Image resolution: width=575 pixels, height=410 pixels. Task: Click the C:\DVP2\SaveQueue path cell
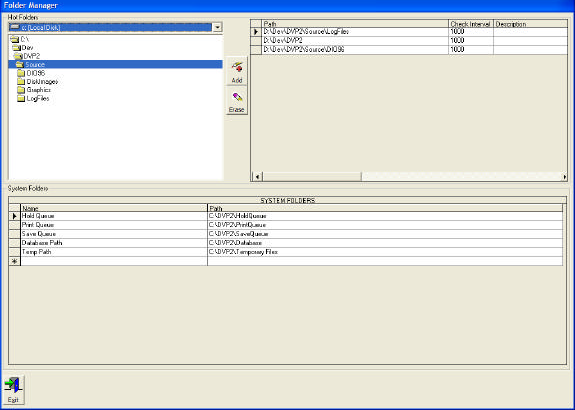click(x=385, y=234)
